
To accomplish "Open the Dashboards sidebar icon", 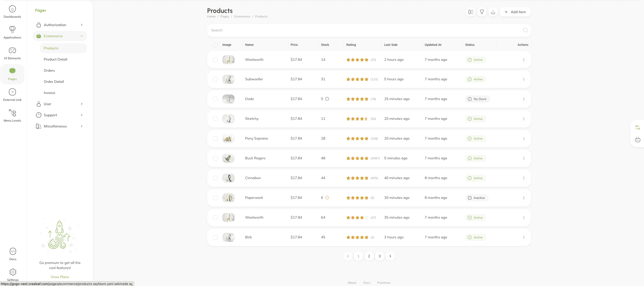I will coord(12,12).
